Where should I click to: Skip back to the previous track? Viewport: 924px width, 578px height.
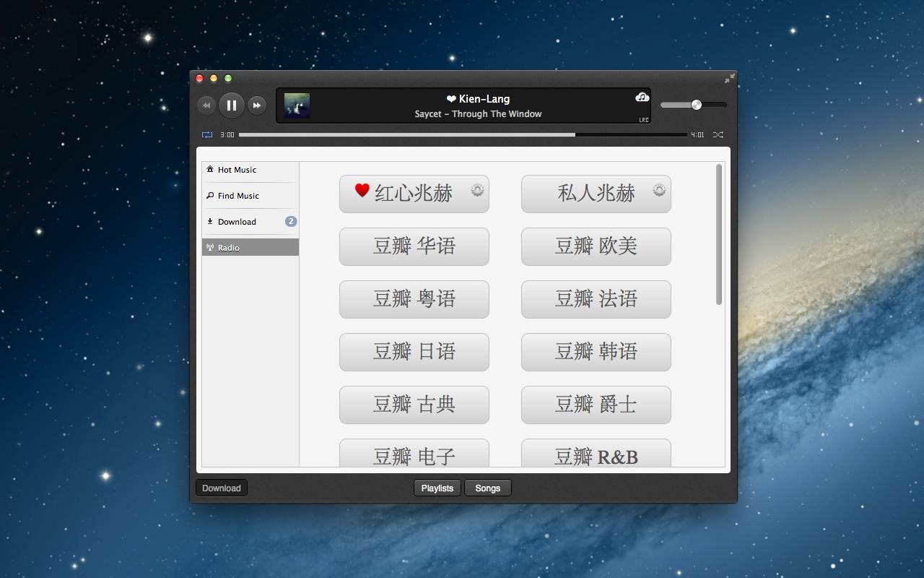coord(206,105)
